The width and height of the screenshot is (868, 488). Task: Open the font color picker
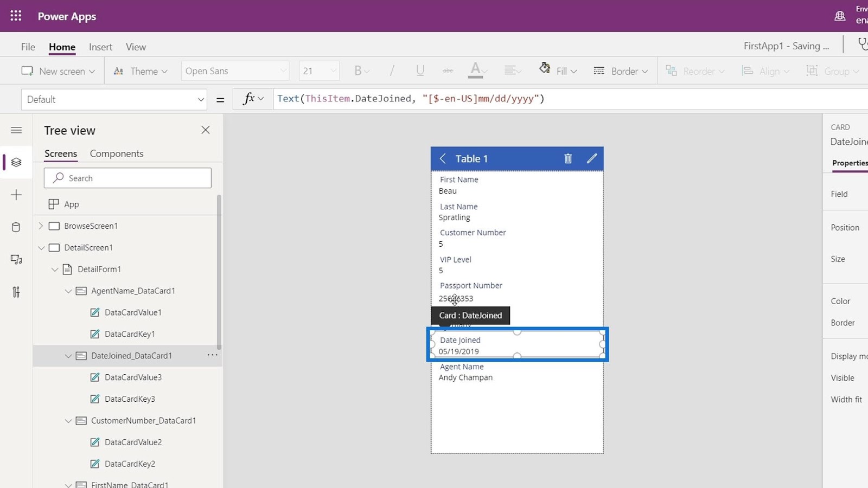478,71
